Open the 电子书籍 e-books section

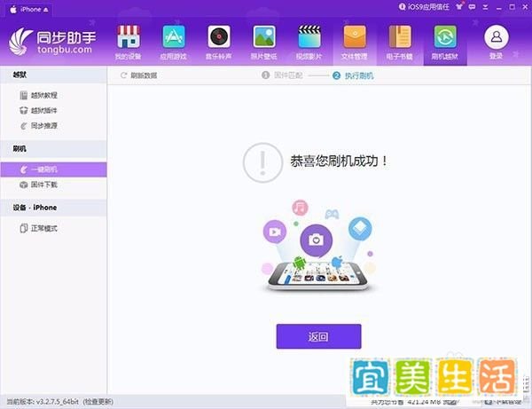click(x=400, y=43)
